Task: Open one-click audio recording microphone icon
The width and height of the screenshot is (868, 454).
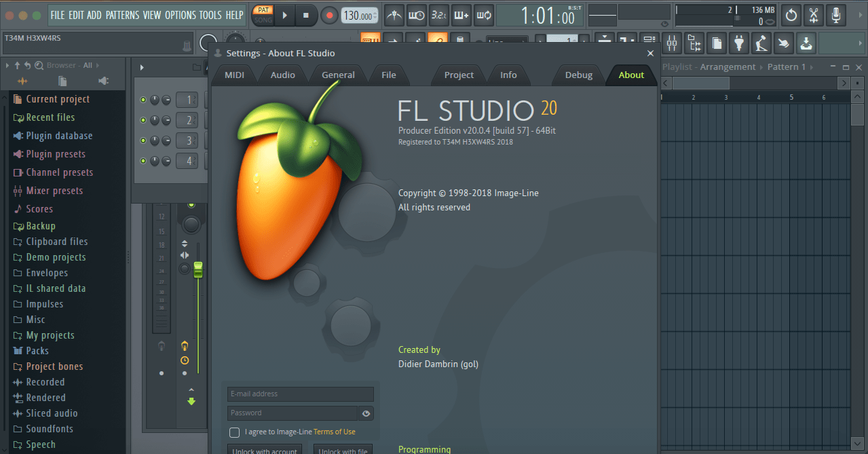Action: click(x=836, y=15)
